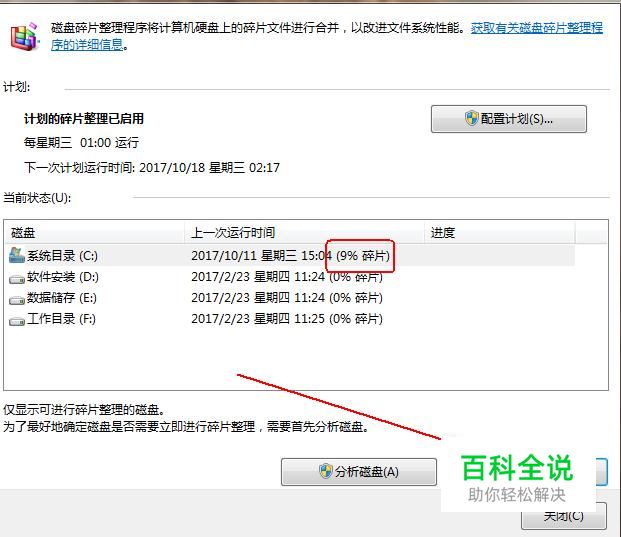Click the Close (关闭) button
621x537 pixels.
click(x=564, y=516)
